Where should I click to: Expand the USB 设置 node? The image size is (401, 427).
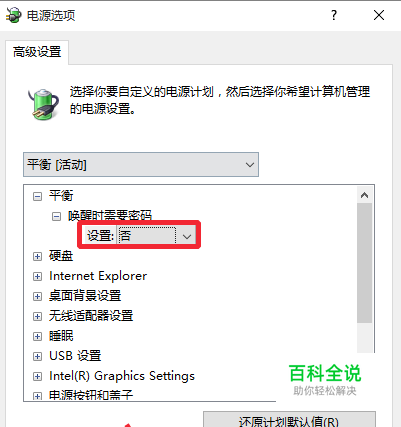(37, 356)
